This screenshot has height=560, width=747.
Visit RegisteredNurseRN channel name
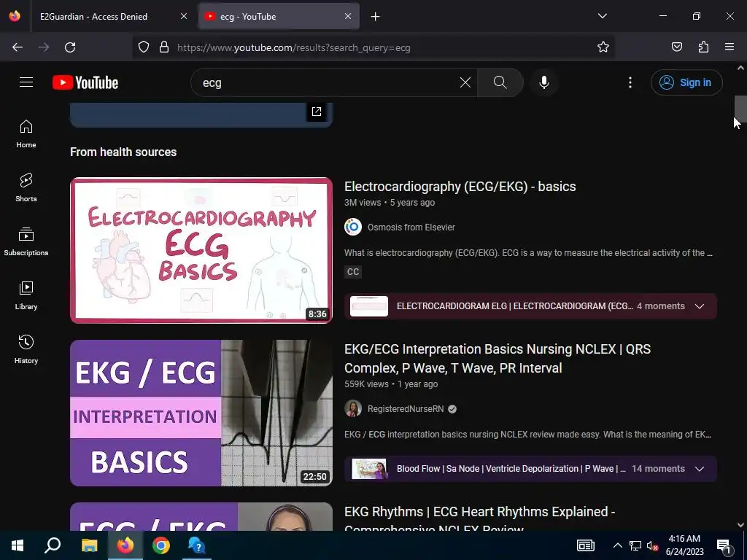point(406,409)
